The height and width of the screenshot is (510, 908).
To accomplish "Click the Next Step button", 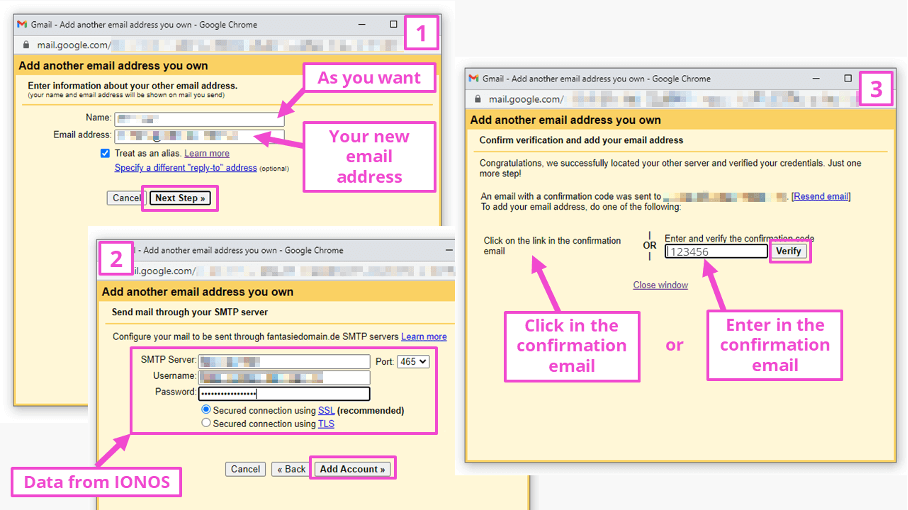I will pos(180,198).
